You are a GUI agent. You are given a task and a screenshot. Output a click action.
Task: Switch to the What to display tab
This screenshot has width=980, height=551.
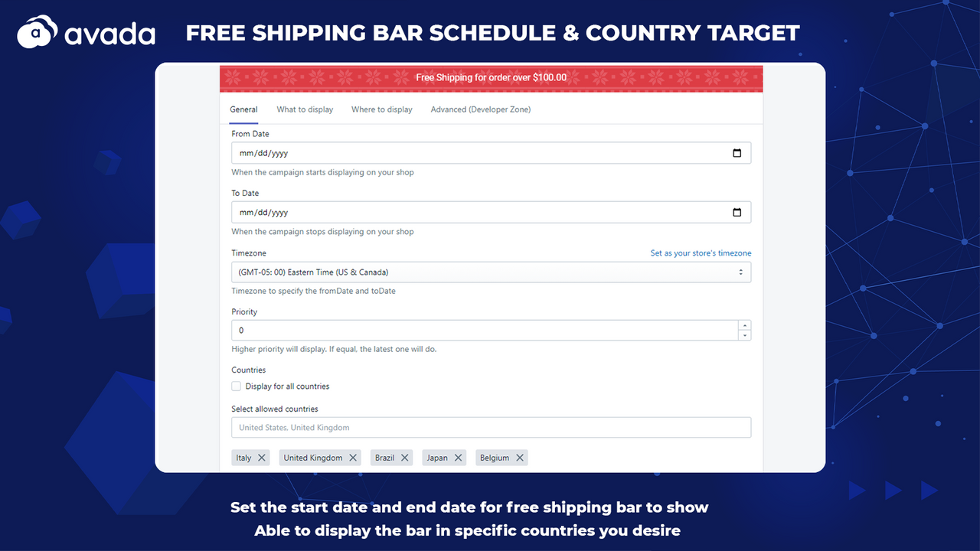point(305,109)
